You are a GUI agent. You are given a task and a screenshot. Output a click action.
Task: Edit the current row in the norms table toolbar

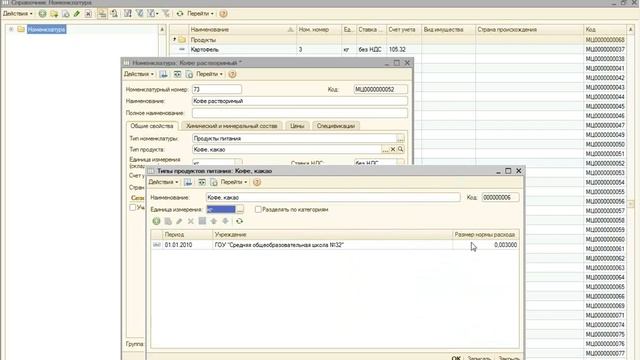tap(179, 221)
